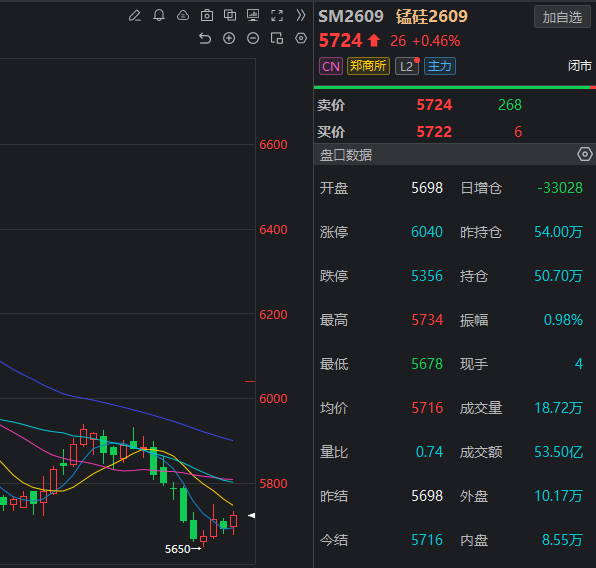Click the chart layout window icon
Screen dimensions: 596x568
[x=277, y=38]
